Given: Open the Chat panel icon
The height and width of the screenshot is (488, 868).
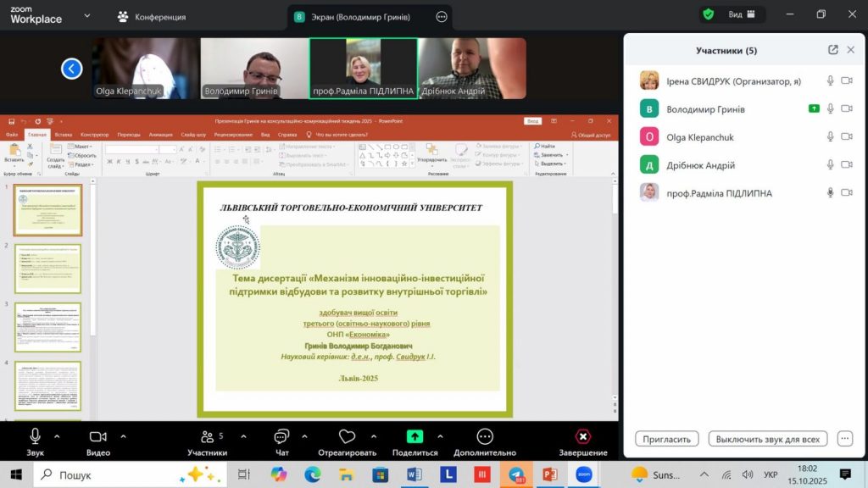Looking at the screenshot, I should [x=281, y=436].
